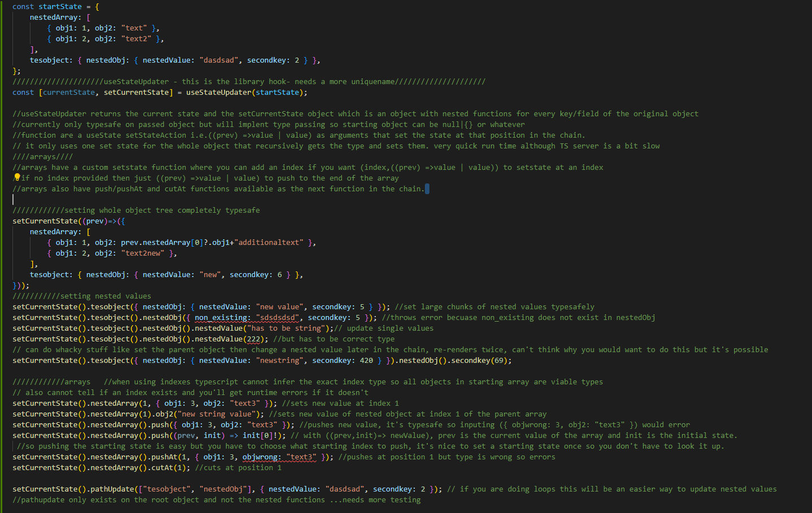
Task: Click the comment about arrays custom setstate function
Action: pyautogui.click(x=226, y=167)
